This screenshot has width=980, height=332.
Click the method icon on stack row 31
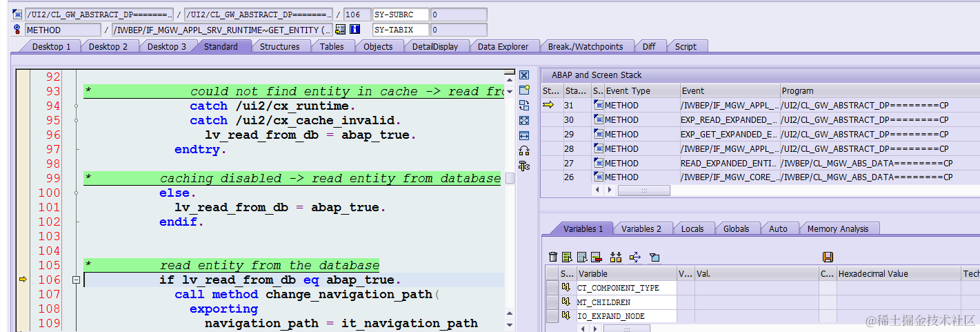(x=599, y=106)
